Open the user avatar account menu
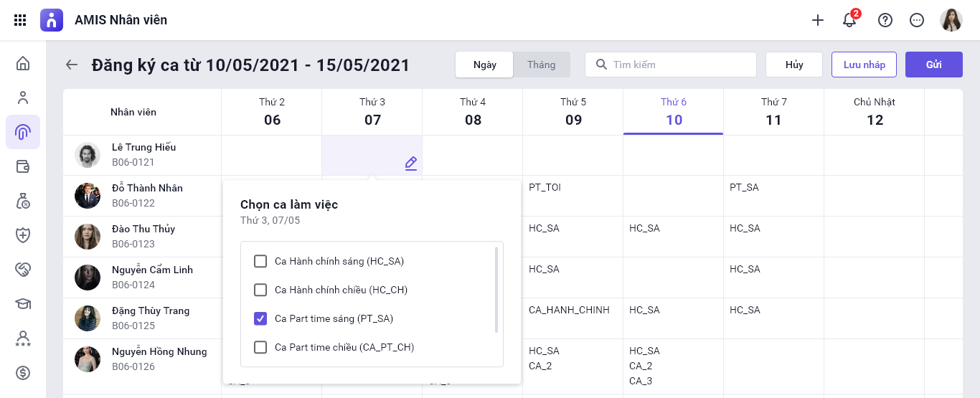980x398 pixels. 951,20
